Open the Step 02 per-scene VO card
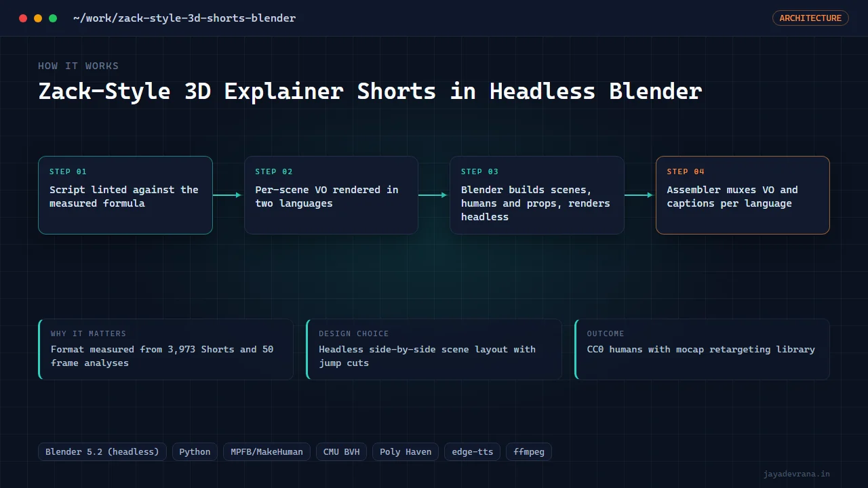The width and height of the screenshot is (868, 488). point(331,195)
